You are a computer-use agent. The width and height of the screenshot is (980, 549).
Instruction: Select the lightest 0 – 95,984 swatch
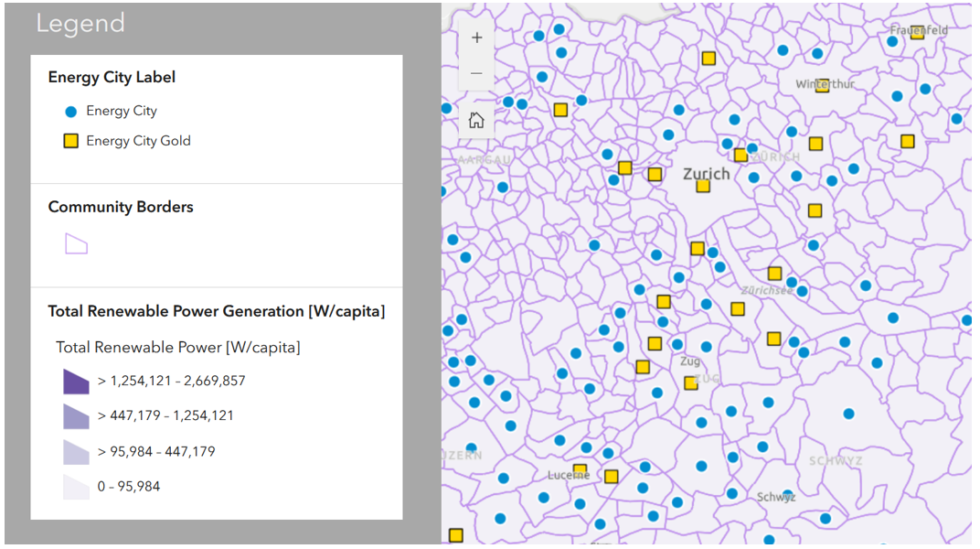point(76,487)
